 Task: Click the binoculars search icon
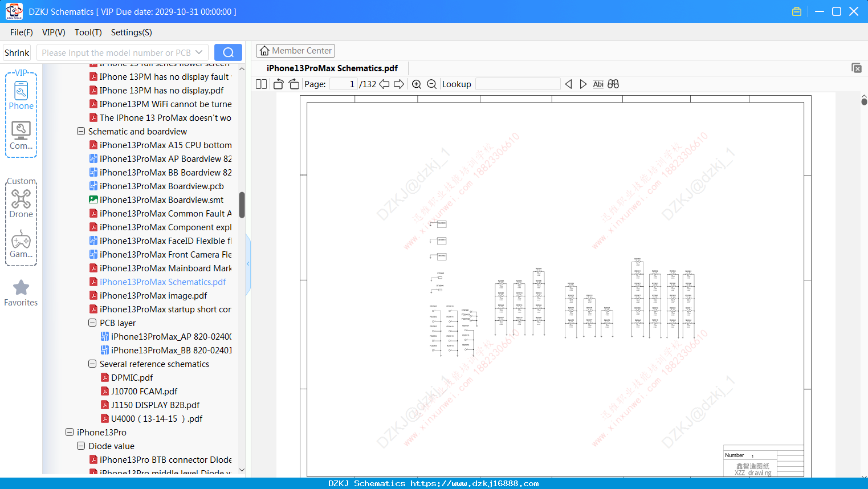613,84
